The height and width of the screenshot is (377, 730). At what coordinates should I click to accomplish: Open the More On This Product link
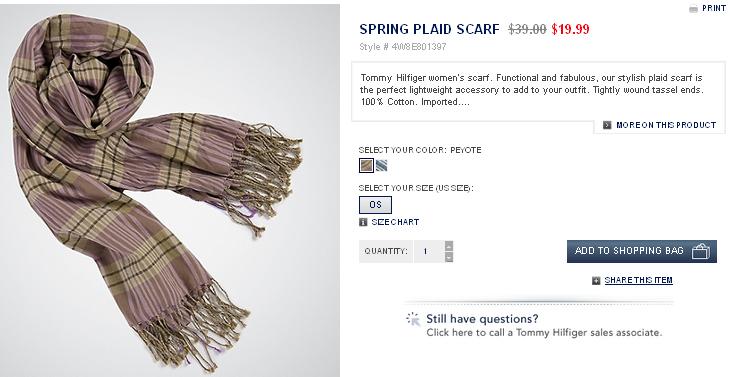pos(666,125)
